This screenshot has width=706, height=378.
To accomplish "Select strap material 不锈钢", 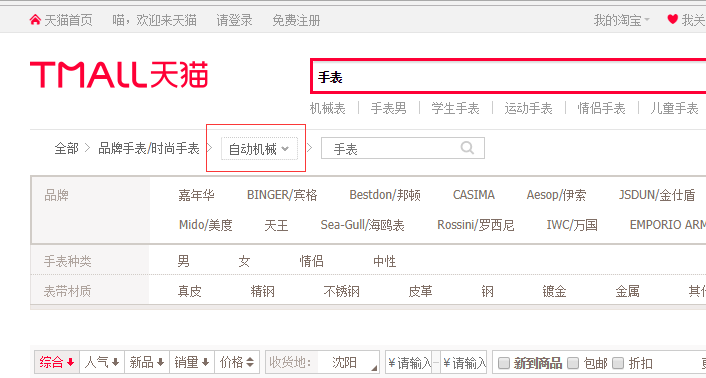I will [342, 291].
